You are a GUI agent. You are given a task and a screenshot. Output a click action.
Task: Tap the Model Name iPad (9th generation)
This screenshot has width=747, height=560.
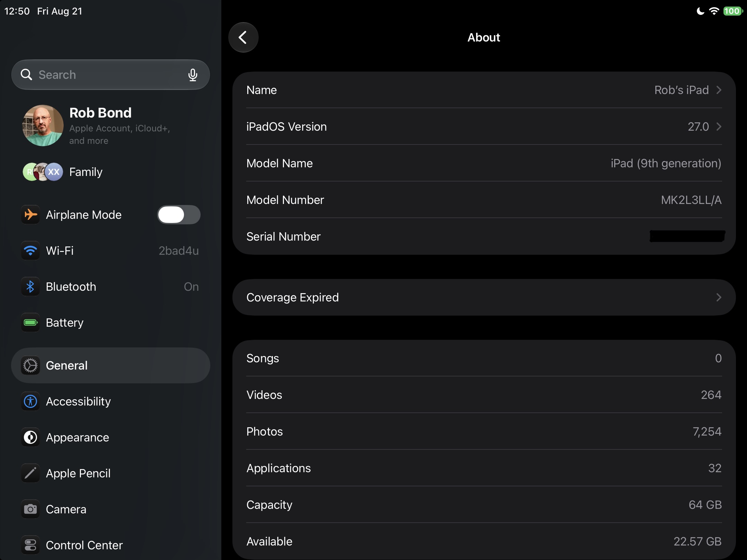[666, 163]
